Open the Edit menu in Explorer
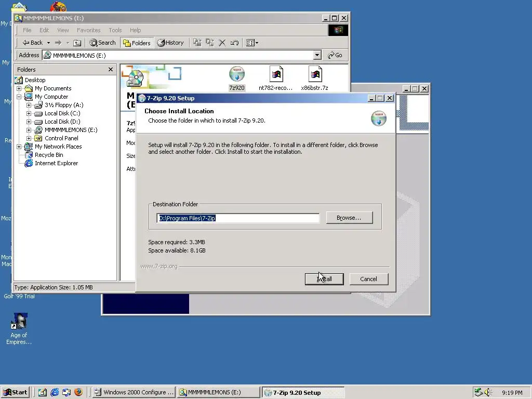Viewport: 532px width, 399px height. point(44,30)
